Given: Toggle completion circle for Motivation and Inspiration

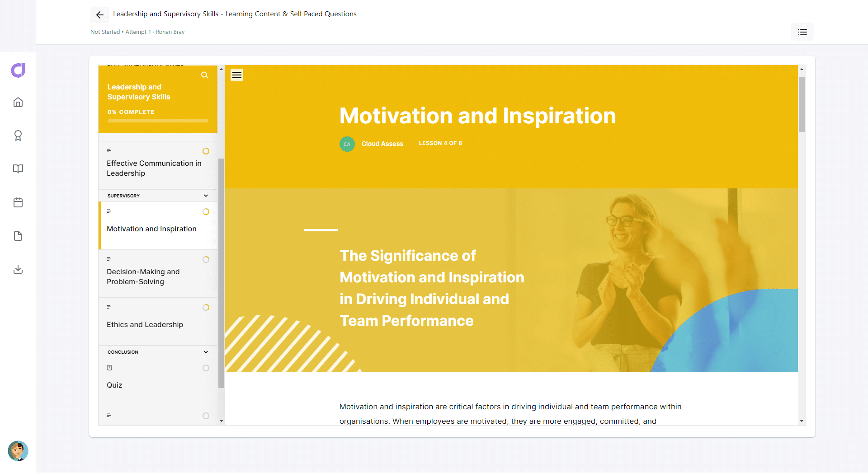Looking at the screenshot, I should click(x=206, y=212).
